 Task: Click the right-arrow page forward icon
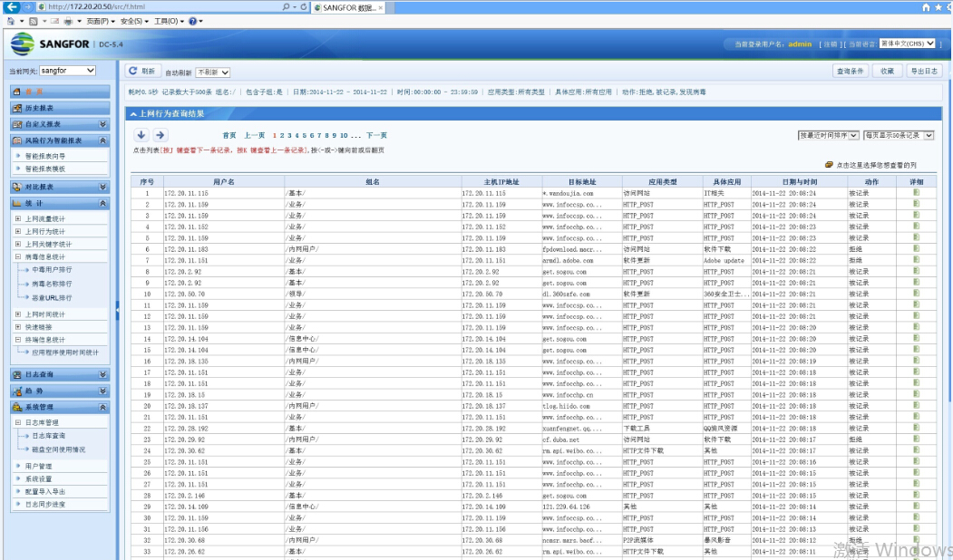pos(160,135)
